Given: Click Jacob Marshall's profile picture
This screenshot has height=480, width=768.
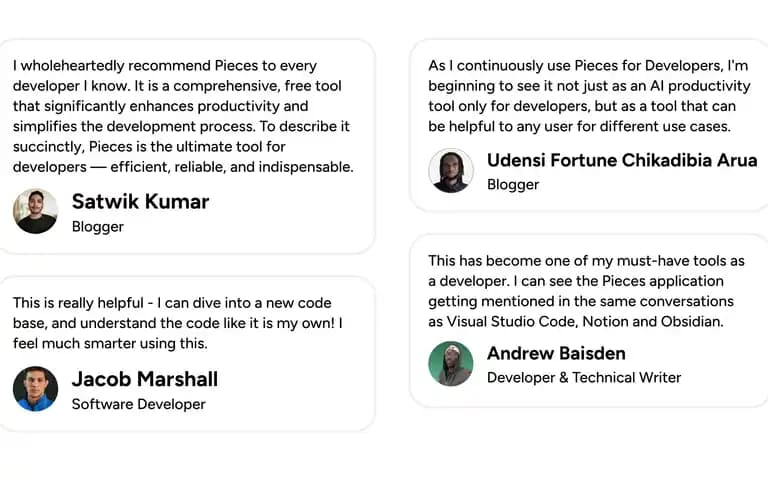Looking at the screenshot, I should (x=35, y=388).
